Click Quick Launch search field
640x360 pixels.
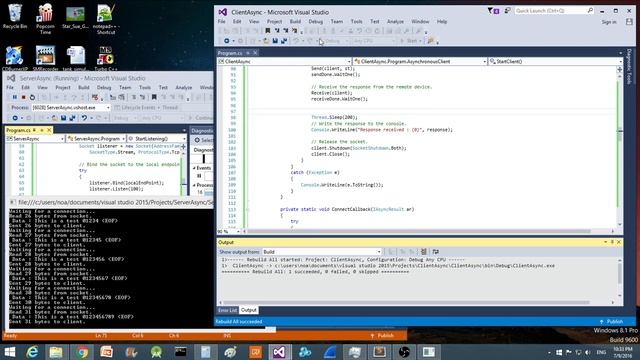click(x=554, y=11)
